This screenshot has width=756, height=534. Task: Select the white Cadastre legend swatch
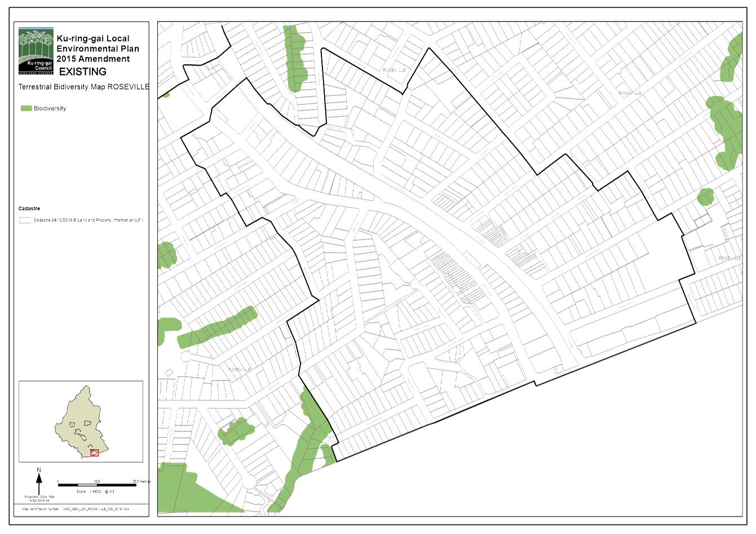(25, 220)
